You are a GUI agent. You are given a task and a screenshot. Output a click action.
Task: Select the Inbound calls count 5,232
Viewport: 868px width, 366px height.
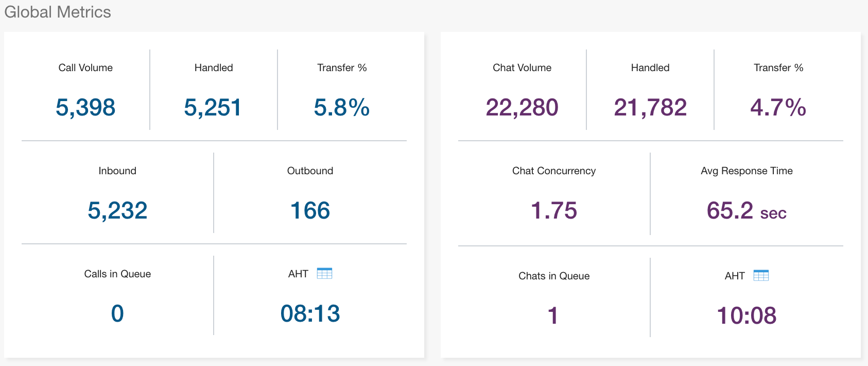click(x=117, y=210)
